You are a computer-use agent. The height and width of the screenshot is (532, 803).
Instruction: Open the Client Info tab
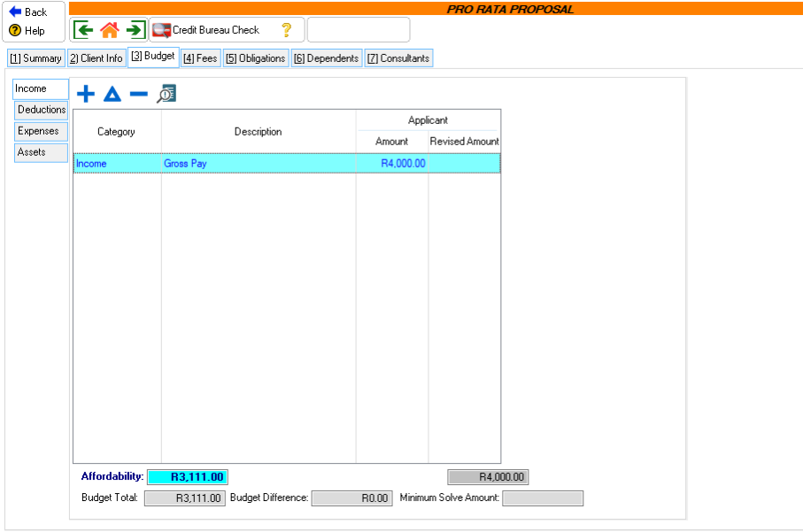coord(96,58)
